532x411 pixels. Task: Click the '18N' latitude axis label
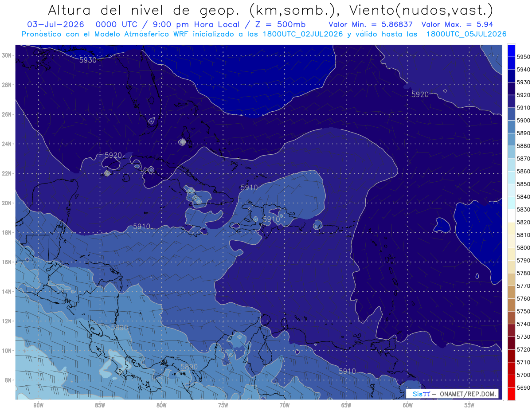click(7, 232)
